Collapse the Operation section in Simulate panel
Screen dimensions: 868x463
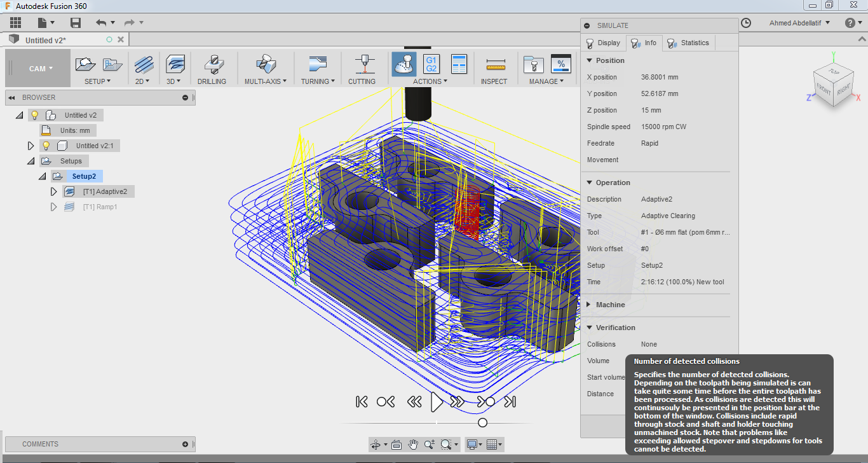(x=590, y=183)
